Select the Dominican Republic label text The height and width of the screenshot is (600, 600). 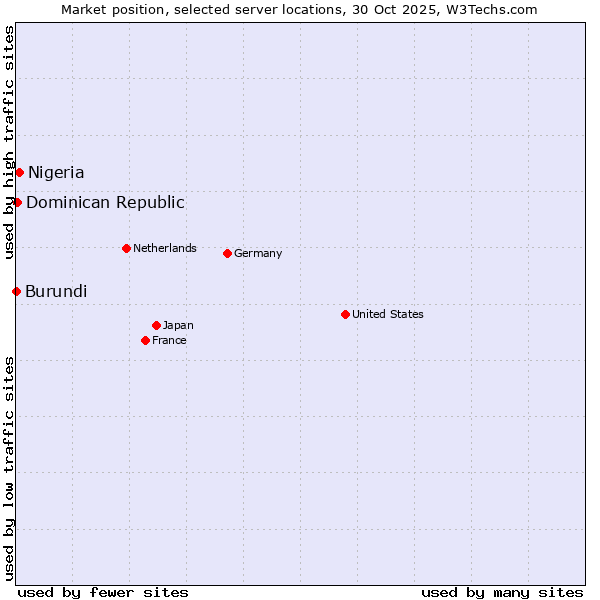(x=105, y=202)
